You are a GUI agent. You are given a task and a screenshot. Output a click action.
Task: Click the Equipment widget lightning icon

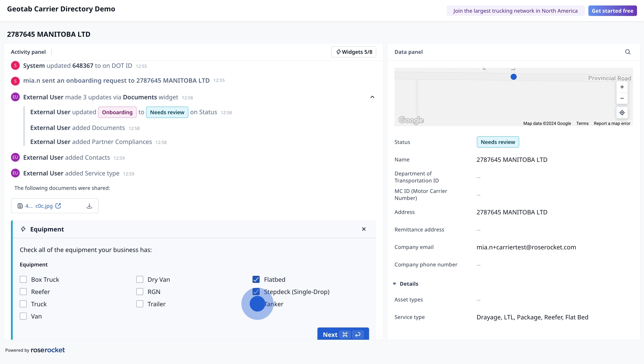(23, 229)
